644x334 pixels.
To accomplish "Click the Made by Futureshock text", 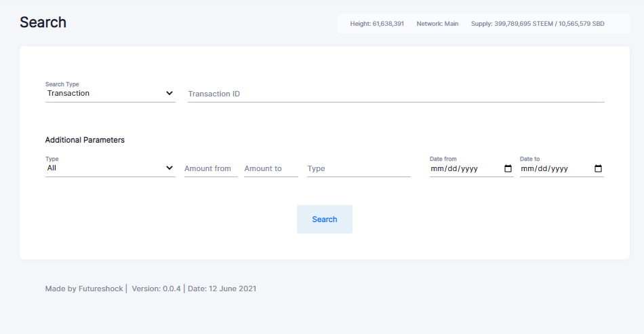I will (84, 289).
